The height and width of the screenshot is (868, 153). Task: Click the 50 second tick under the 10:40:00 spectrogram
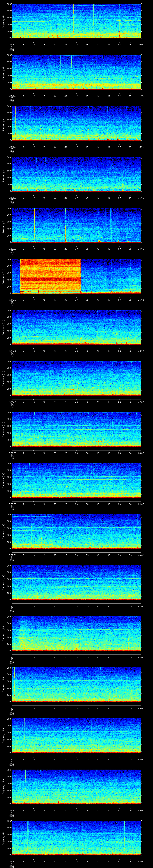pos(119,606)
